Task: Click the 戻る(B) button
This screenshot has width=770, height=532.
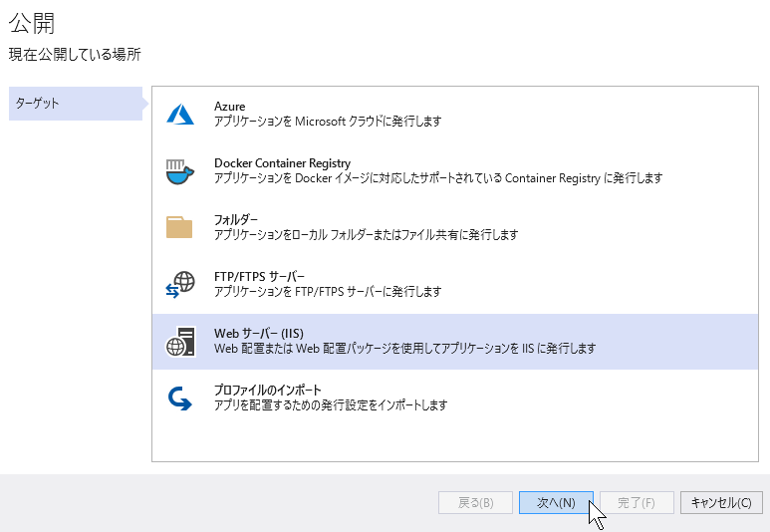Action: pyautogui.click(x=475, y=502)
